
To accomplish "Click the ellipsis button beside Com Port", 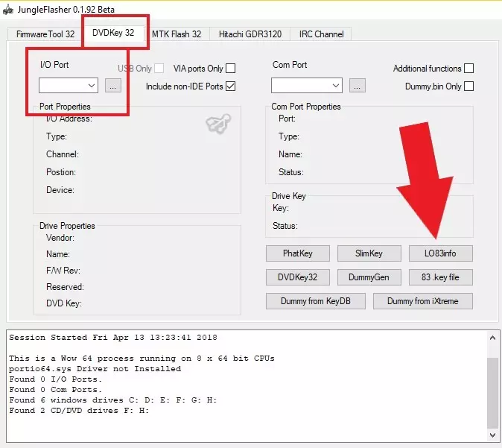I will [x=358, y=86].
